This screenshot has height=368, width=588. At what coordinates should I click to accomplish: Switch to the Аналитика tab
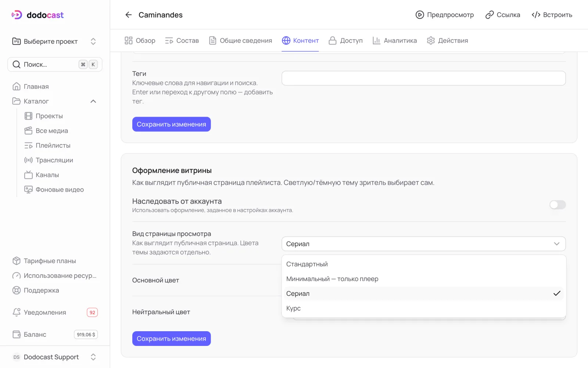(395, 40)
